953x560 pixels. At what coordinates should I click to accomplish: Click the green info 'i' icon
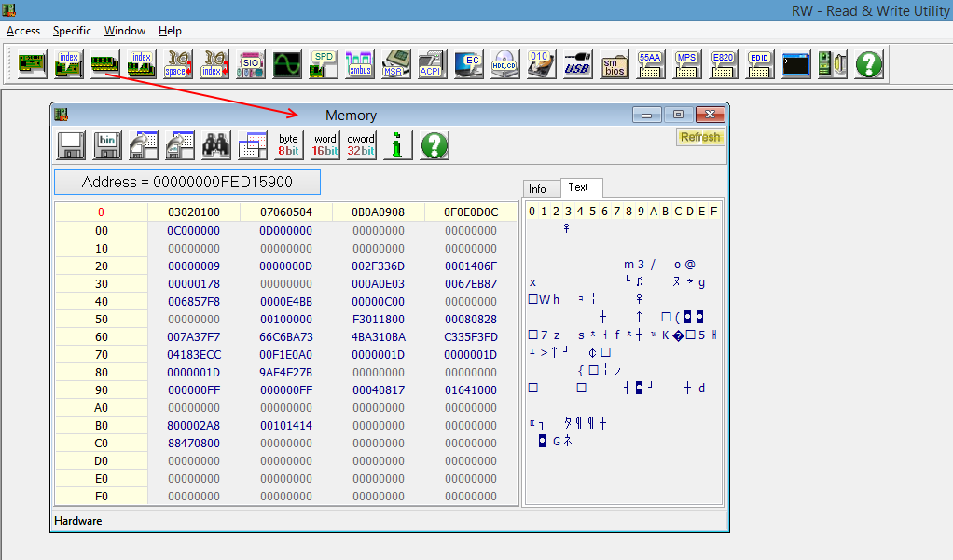pos(397,145)
